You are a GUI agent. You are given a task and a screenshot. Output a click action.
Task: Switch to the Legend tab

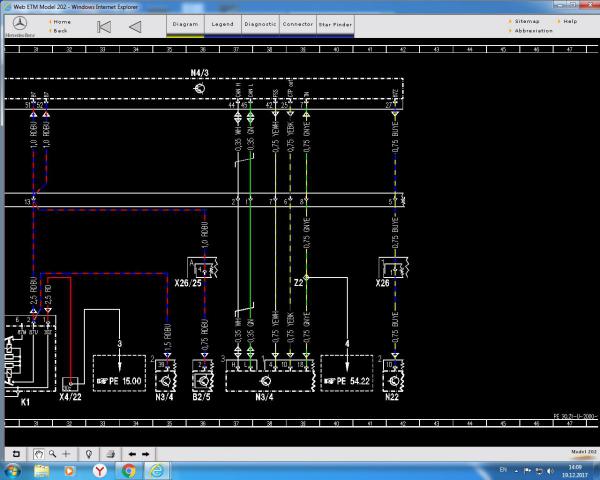point(221,22)
